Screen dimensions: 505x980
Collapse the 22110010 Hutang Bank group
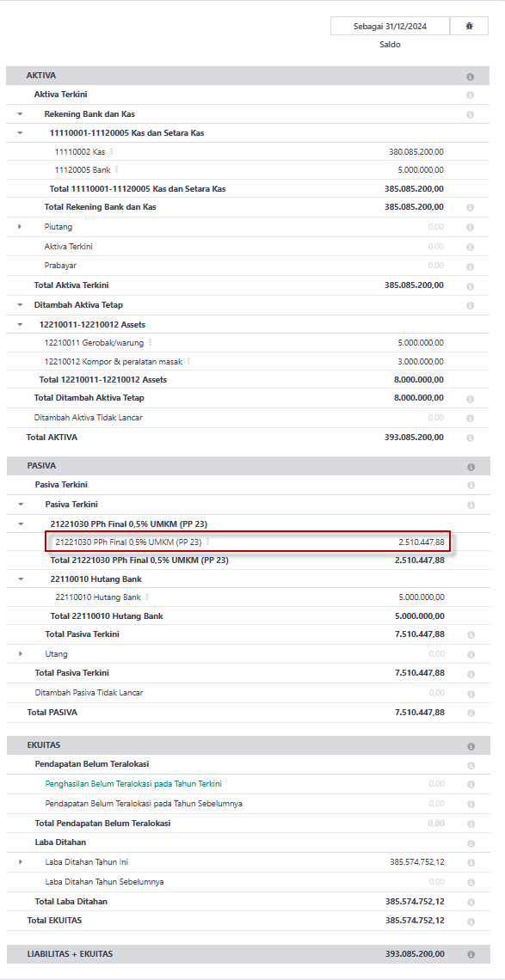pos(20,579)
